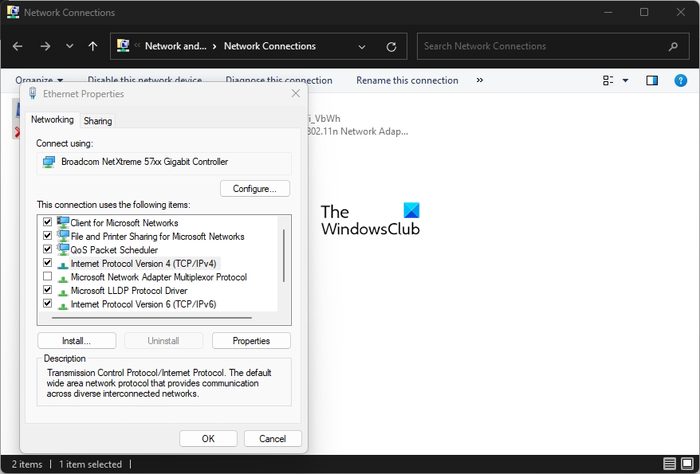The width and height of the screenshot is (700, 474).
Task: Click the search magnifier icon
Action: coord(673,46)
